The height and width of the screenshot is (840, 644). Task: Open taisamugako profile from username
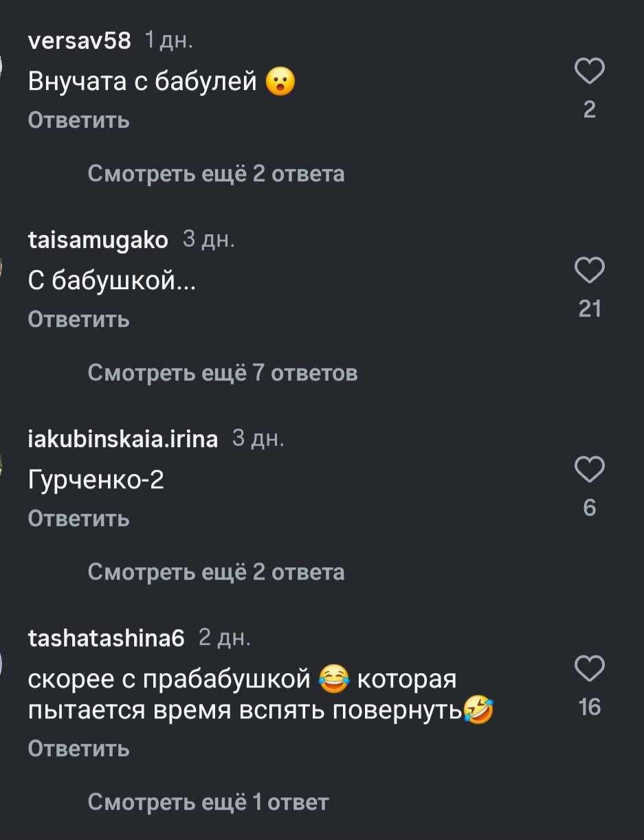98,240
